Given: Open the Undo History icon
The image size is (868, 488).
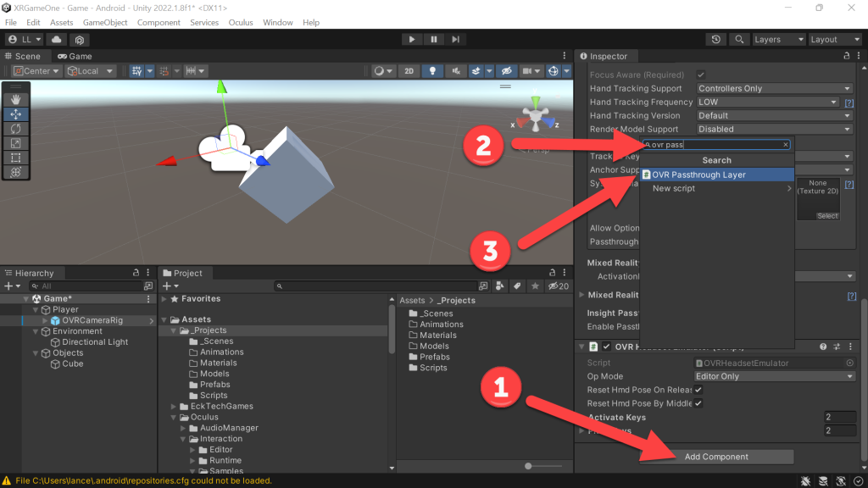Looking at the screenshot, I should point(715,39).
